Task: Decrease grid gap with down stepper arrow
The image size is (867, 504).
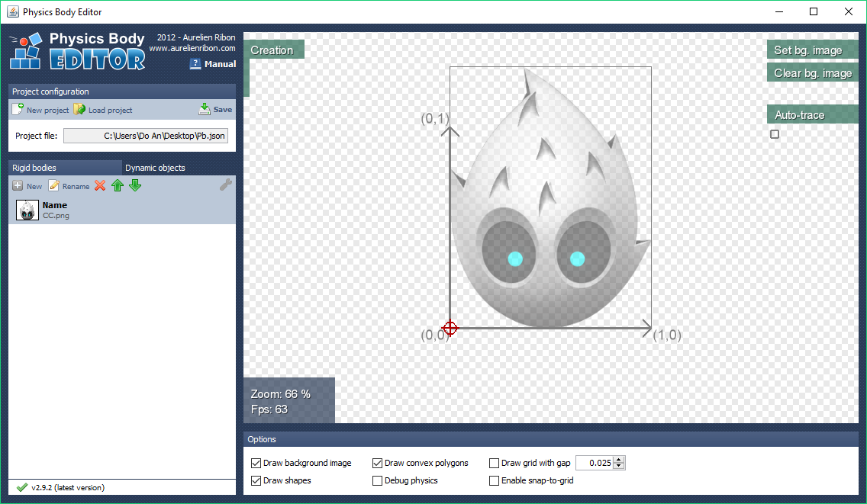Action: click(619, 467)
